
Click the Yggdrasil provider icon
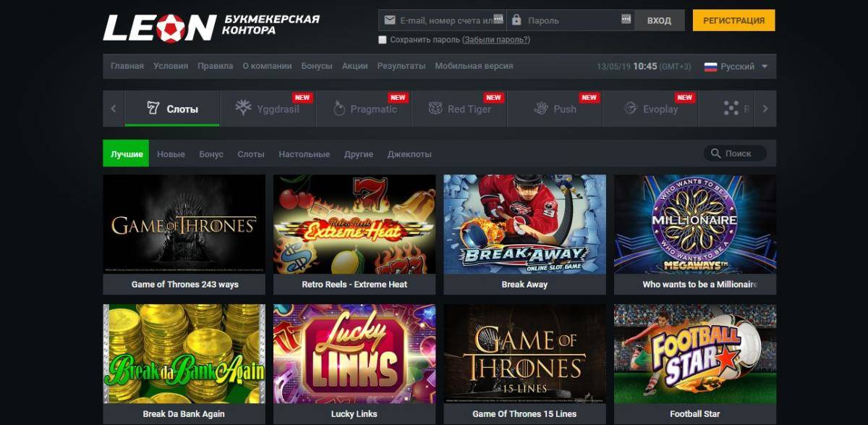tap(244, 109)
